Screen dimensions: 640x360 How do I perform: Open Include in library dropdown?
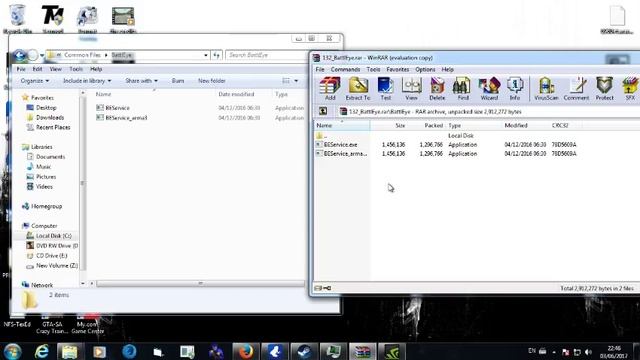[x=87, y=81]
